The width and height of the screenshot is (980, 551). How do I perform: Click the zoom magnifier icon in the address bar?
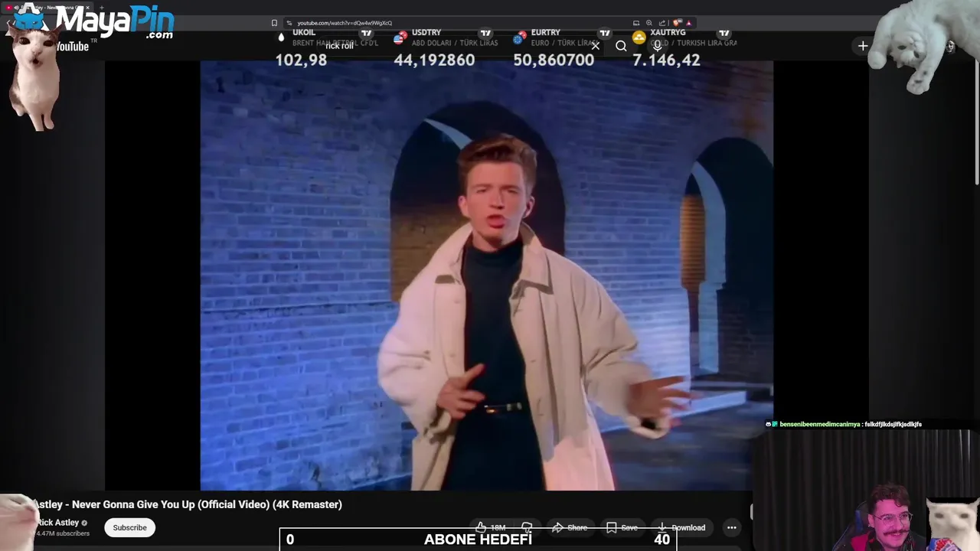(649, 23)
